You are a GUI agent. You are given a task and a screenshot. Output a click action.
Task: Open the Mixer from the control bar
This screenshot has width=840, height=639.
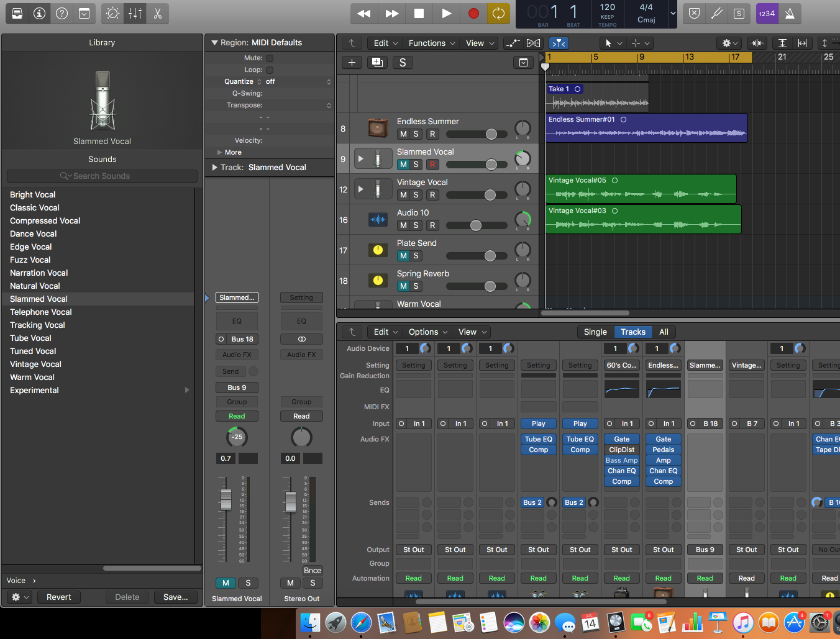click(x=135, y=14)
